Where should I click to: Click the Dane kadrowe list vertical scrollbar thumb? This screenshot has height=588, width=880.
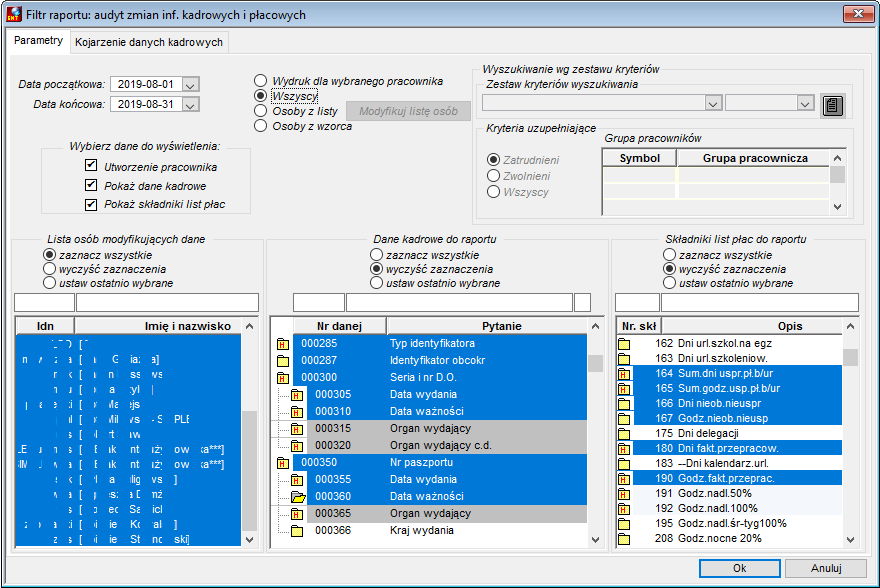tap(595, 363)
